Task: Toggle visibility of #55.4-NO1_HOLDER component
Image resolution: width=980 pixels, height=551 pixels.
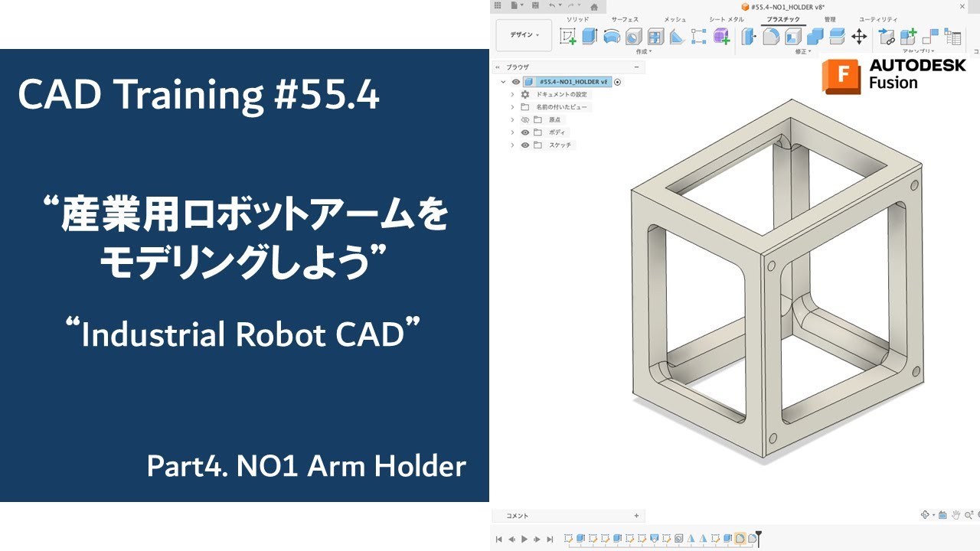Action: pos(516,82)
